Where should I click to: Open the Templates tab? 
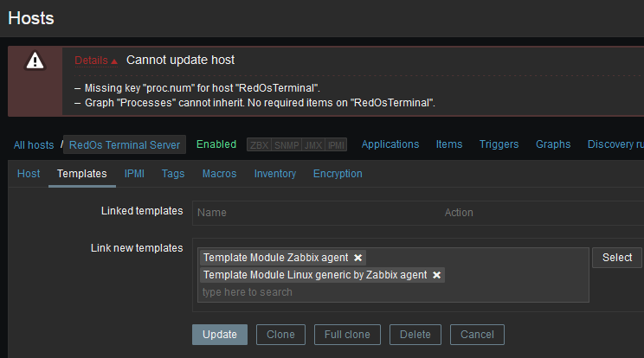(x=81, y=174)
